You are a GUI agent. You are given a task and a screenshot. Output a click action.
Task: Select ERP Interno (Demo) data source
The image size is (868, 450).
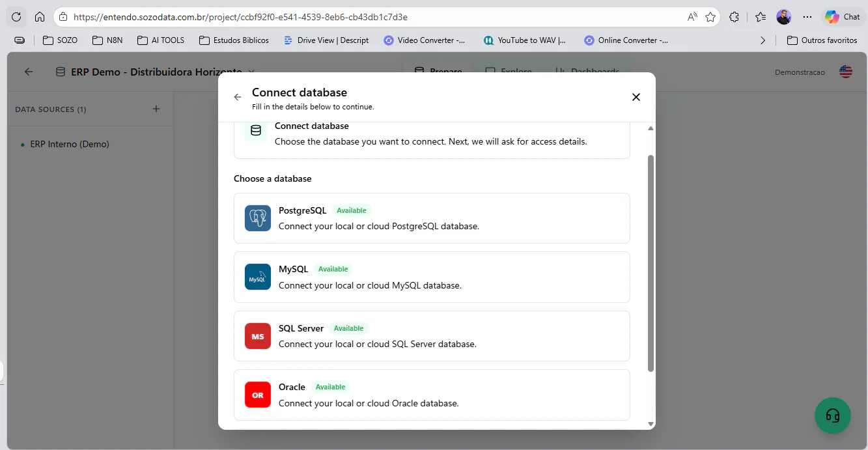pos(70,144)
